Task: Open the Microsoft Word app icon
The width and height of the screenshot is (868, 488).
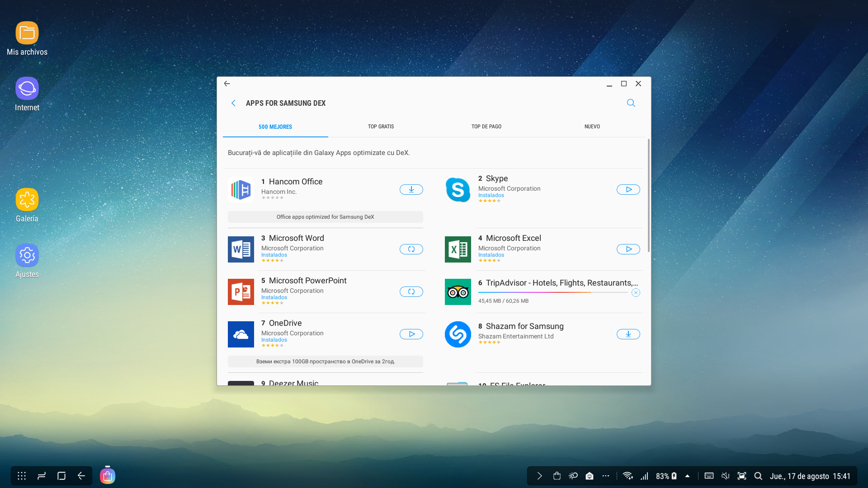Action: coord(241,249)
